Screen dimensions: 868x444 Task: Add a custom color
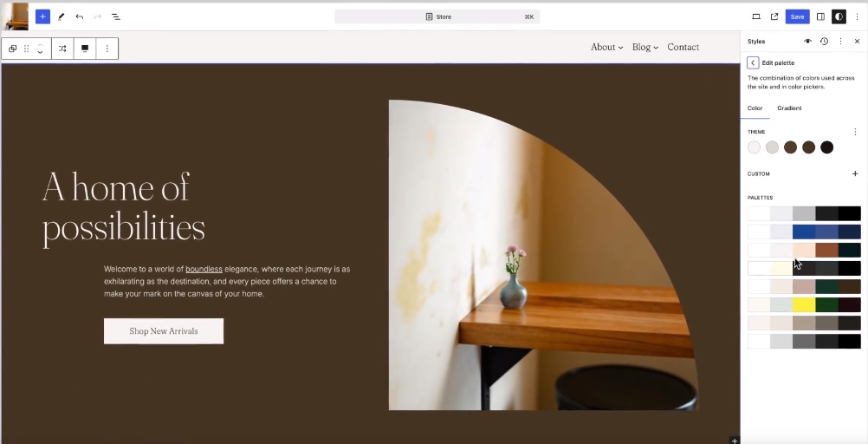point(855,174)
